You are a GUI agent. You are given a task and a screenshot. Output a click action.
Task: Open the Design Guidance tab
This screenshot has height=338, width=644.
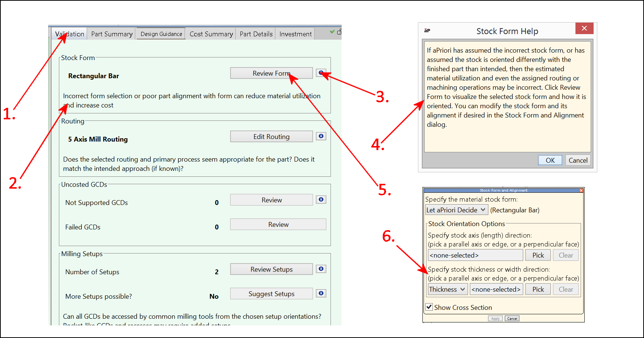(161, 34)
